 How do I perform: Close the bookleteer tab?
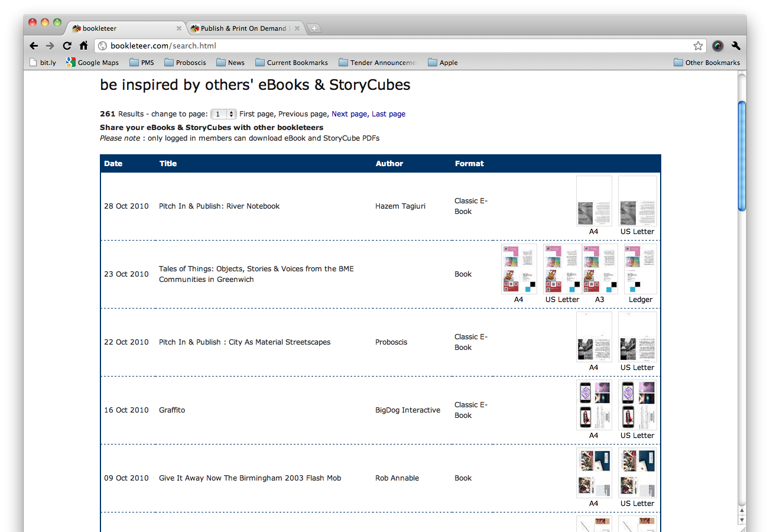(x=179, y=28)
